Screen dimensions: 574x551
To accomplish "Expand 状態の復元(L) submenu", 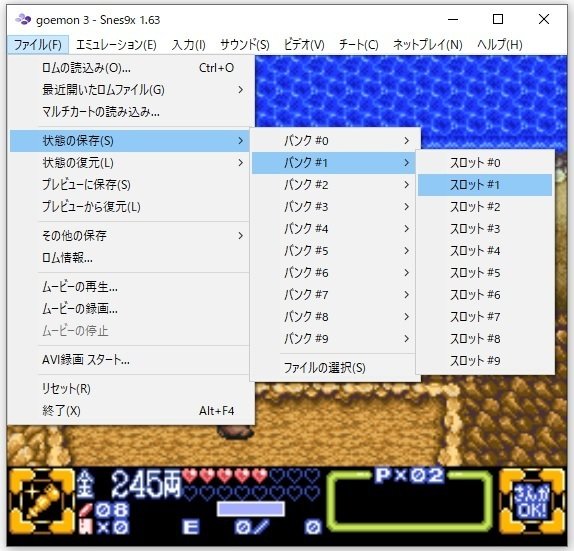I will click(x=131, y=163).
